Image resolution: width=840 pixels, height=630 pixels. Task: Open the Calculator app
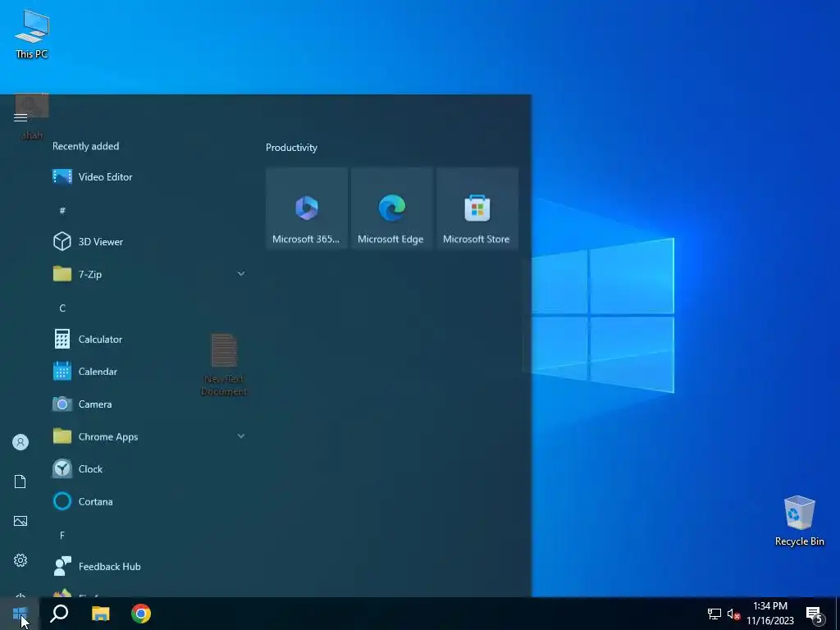pyautogui.click(x=148, y=339)
